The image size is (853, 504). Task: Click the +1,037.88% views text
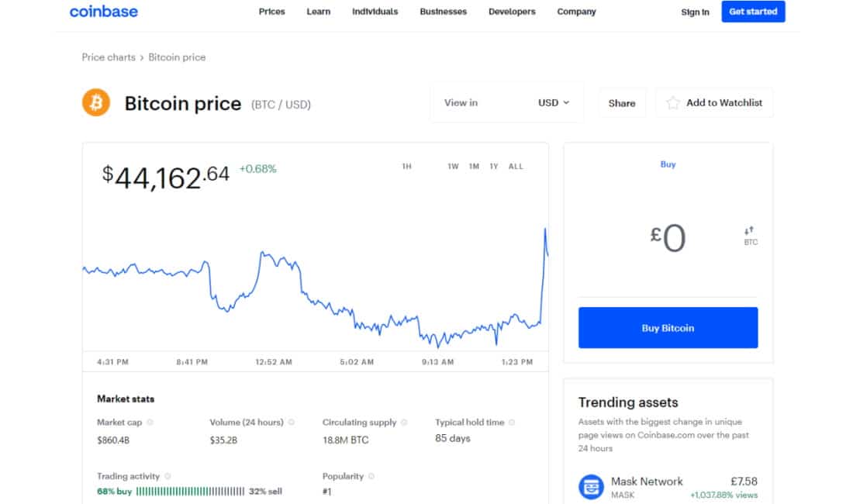724,495
